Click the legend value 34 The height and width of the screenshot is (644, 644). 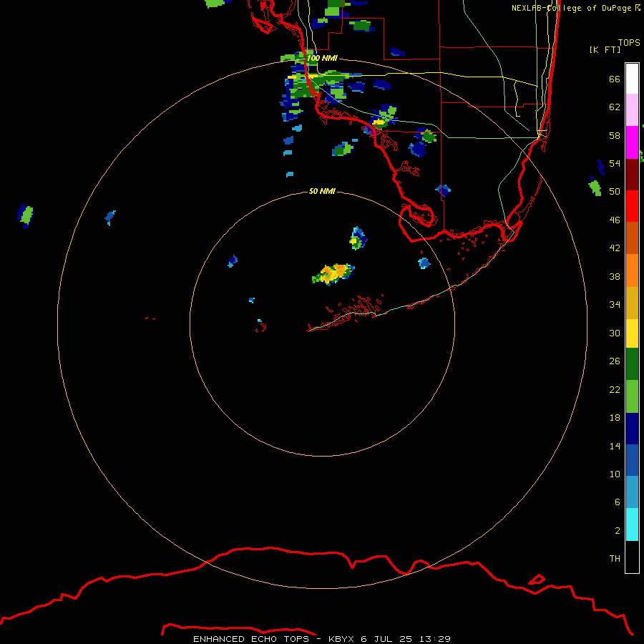[615, 305]
